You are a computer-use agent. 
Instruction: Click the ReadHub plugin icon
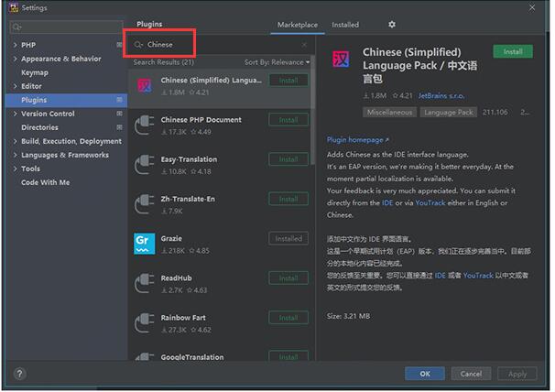coord(145,283)
